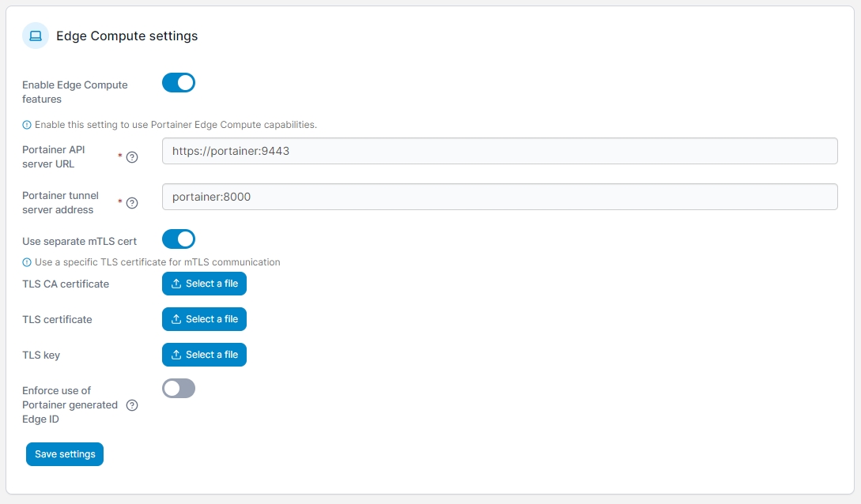
Task: Select a file for TLS CA certificate
Action: coord(204,284)
